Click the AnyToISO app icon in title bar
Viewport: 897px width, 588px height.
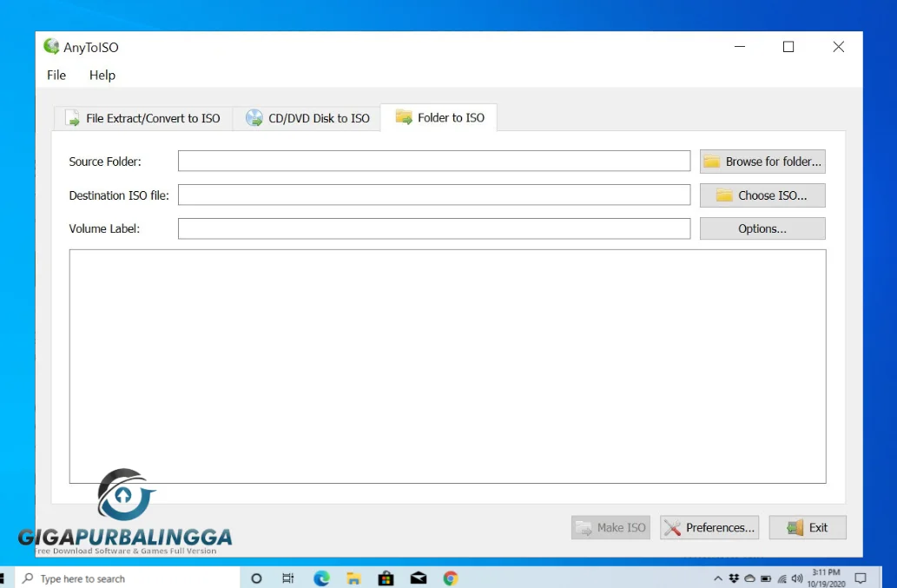point(51,46)
